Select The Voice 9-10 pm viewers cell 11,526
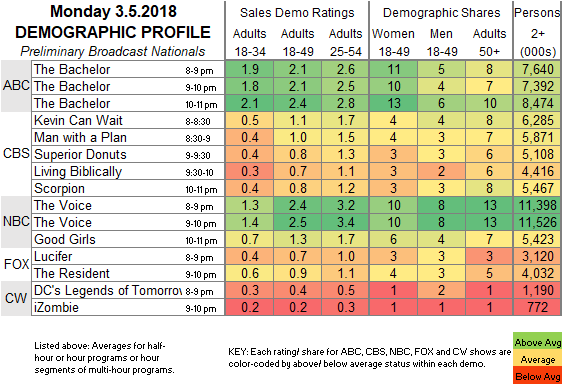Screen dimensions: 562x384 [x=538, y=222]
